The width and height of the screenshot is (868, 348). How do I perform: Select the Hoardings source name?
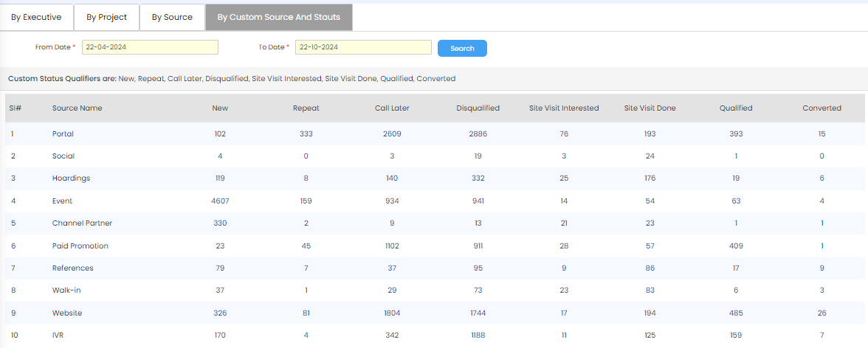click(x=71, y=178)
